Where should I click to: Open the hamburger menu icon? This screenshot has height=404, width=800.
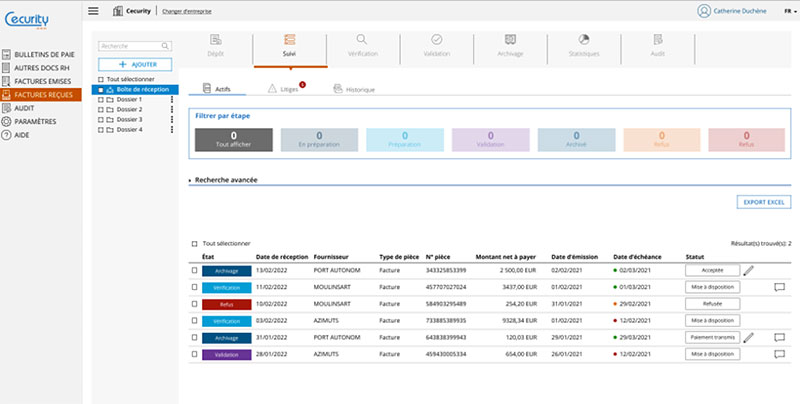(x=93, y=11)
